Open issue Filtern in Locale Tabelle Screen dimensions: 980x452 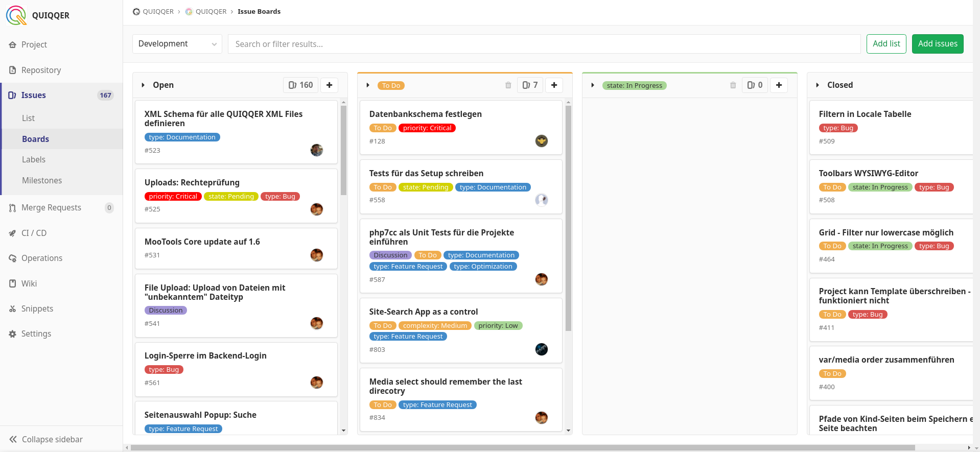[x=865, y=114]
